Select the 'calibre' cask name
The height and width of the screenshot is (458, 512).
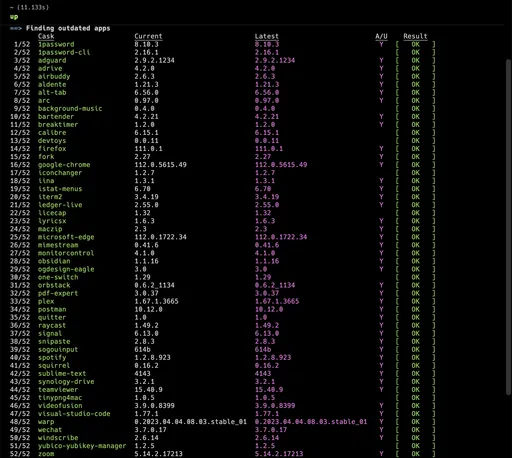(52, 133)
